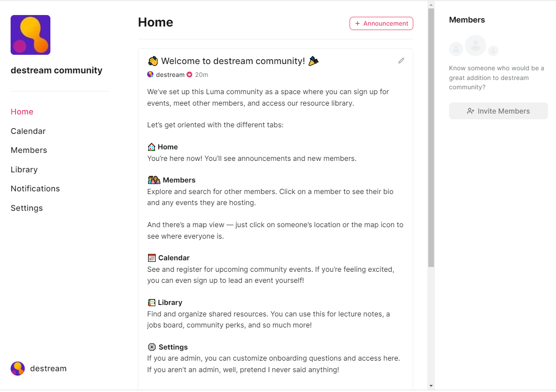Click the destream community logo image

30,35
